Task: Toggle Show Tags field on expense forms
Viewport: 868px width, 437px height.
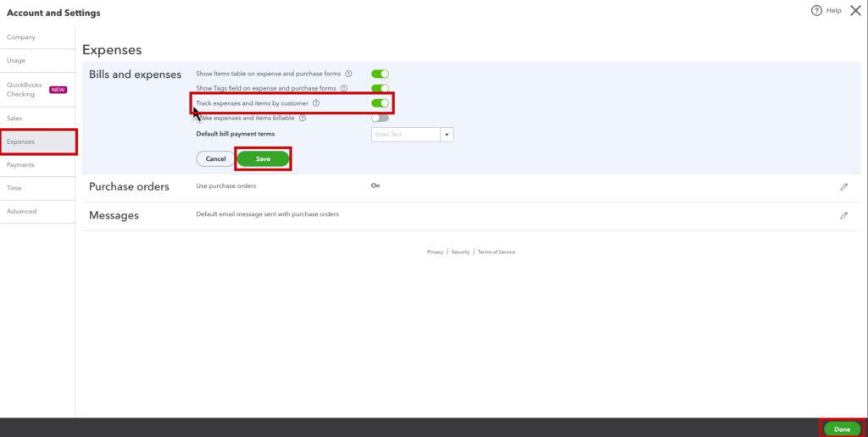Action: coord(380,88)
